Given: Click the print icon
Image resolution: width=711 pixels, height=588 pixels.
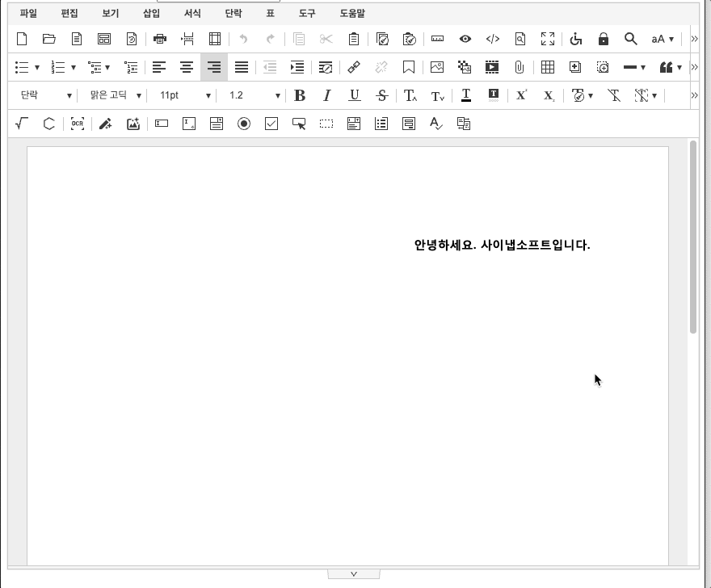Looking at the screenshot, I should [159, 39].
